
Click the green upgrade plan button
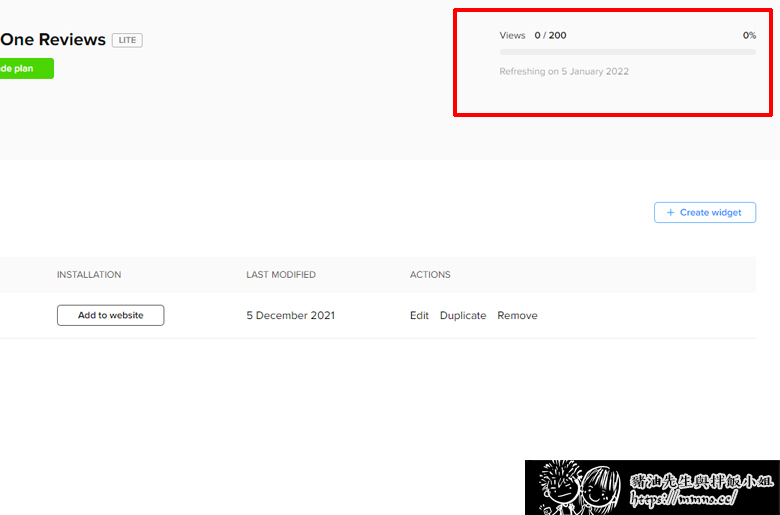(x=27, y=69)
